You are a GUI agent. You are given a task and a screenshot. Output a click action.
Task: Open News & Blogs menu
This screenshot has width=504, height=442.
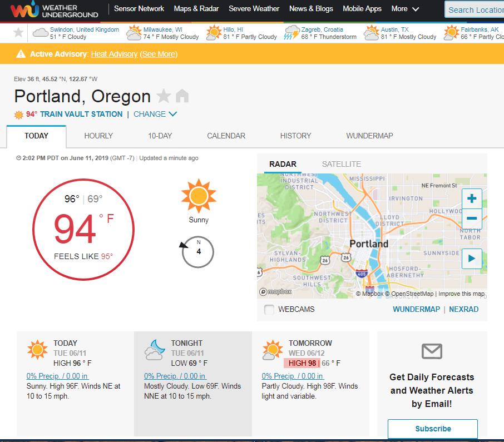[311, 9]
